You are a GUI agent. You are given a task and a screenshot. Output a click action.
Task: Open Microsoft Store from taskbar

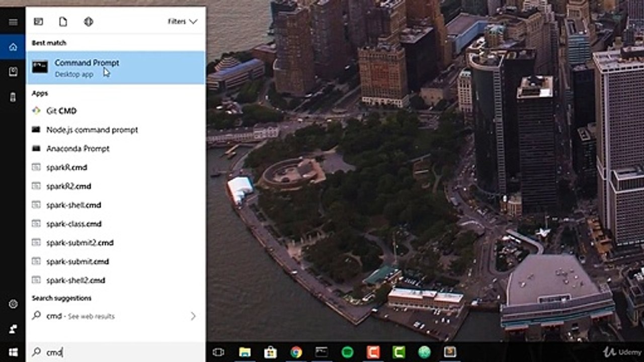pos(271,352)
